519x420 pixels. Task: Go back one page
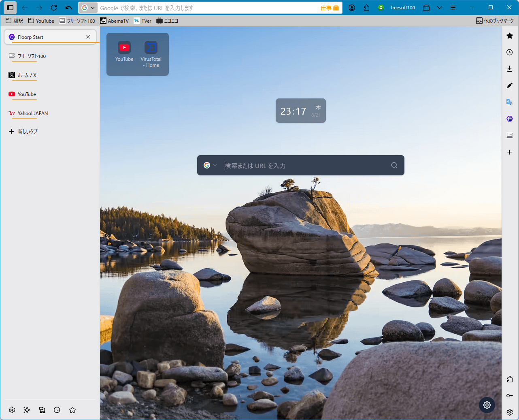tap(25, 8)
